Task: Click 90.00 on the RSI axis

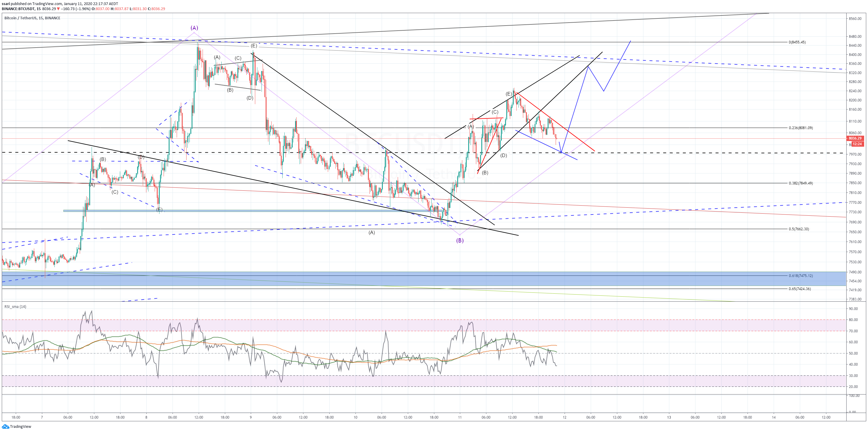Action: pos(853,309)
